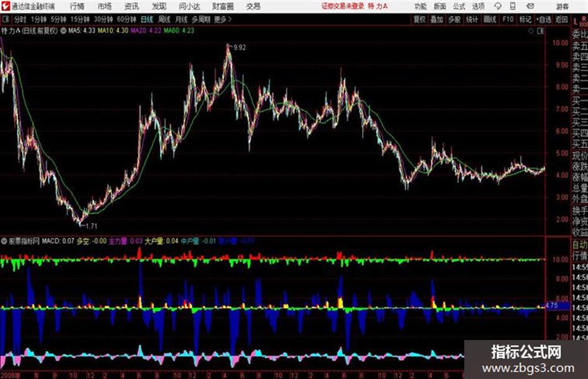Click the 返回 toolbar button

click(561, 19)
